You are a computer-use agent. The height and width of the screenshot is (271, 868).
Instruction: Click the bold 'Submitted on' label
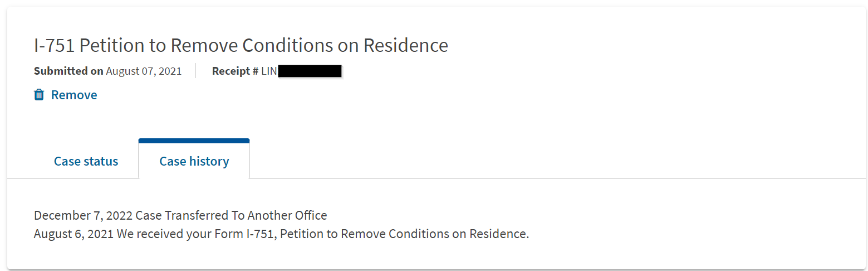click(x=68, y=71)
